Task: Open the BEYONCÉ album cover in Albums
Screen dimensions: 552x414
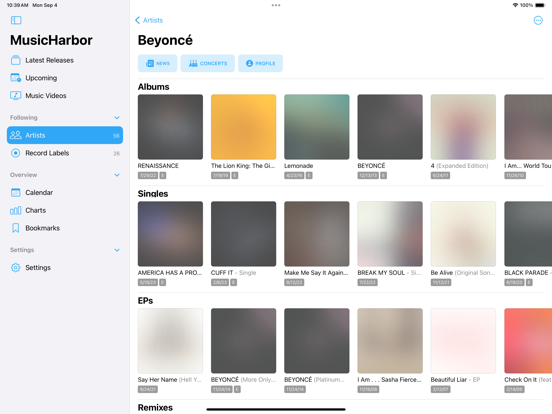Action: 390,127
